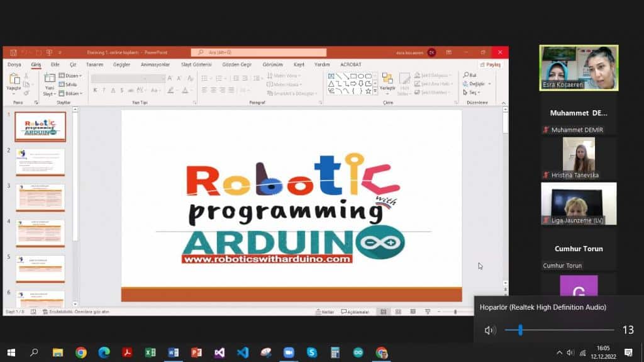Toggle the Notlar notes pane
Image resolution: width=644 pixels, height=362 pixels.
(x=325, y=312)
